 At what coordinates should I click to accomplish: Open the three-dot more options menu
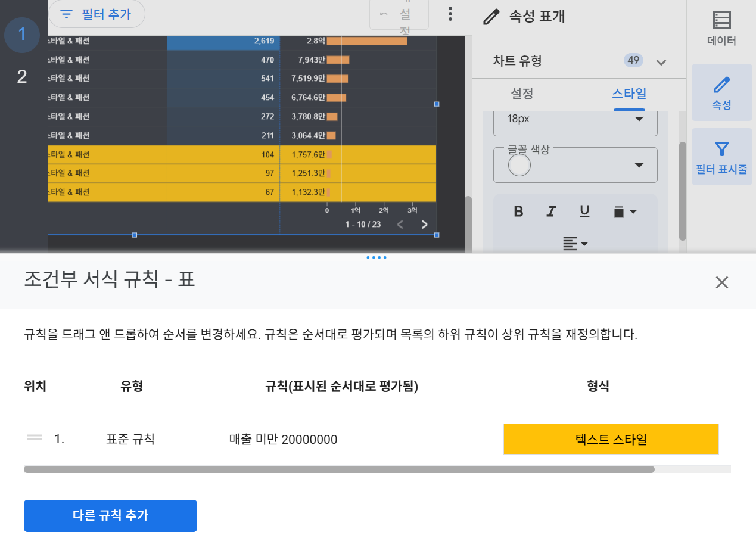(450, 14)
